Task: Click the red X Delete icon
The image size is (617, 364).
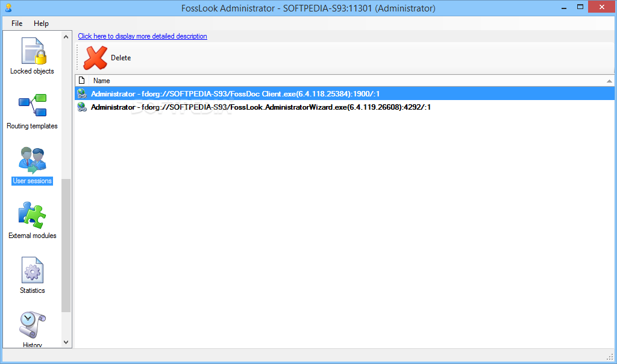Action: point(95,58)
